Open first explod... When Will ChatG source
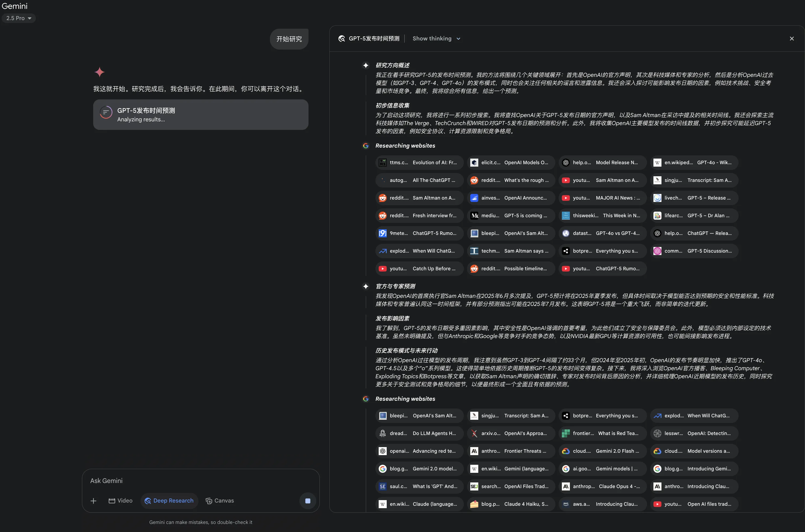805x532 pixels. pos(419,251)
